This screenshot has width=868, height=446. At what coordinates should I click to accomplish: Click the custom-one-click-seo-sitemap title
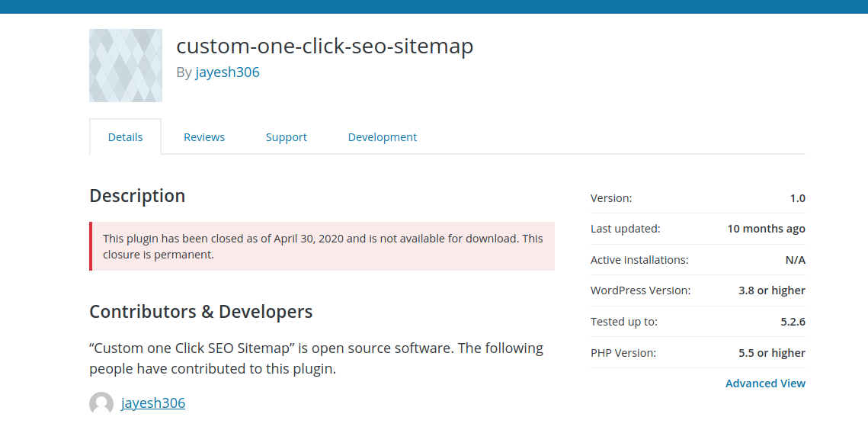coord(325,46)
